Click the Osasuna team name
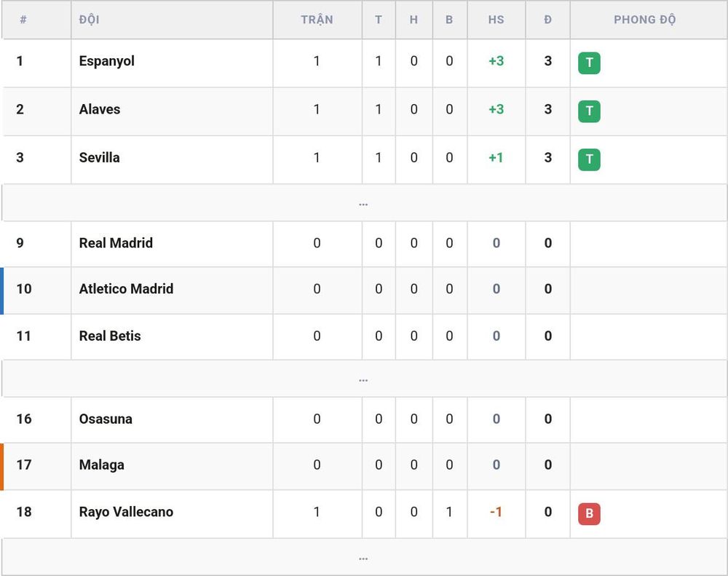Screen dimensions: 728x576 [106, 419]
